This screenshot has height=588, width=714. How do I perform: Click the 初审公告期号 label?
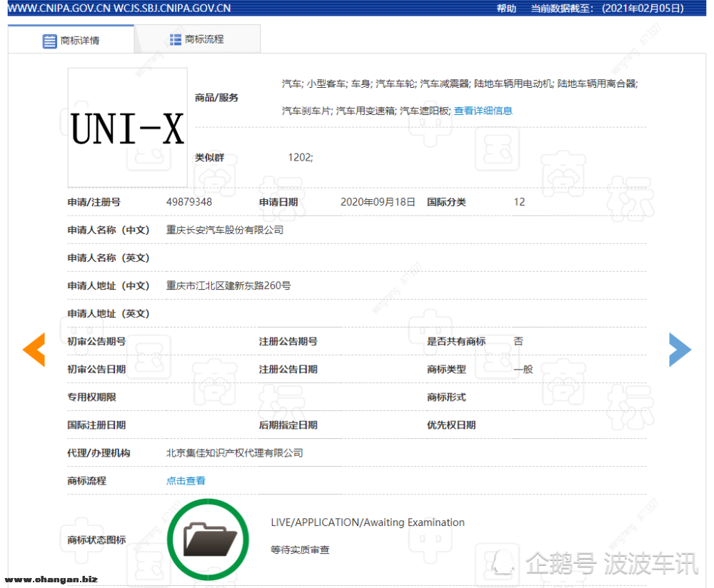click(96, 341)
